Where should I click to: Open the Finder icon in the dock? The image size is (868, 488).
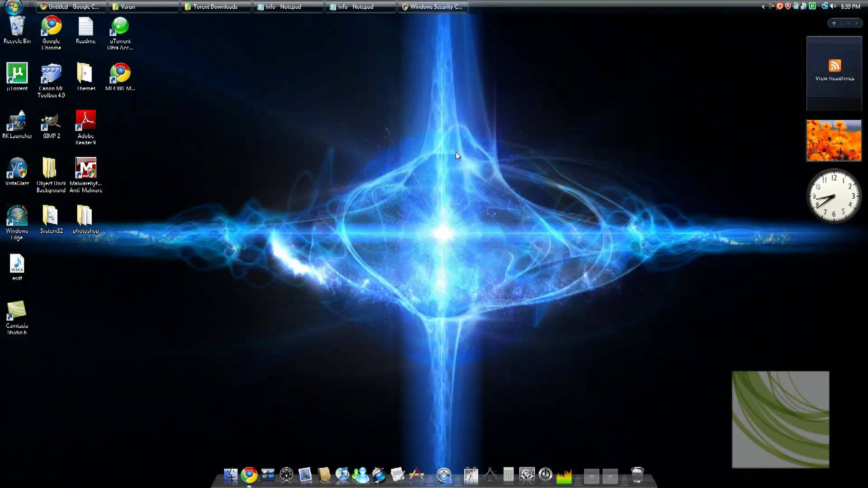[231, 475]
